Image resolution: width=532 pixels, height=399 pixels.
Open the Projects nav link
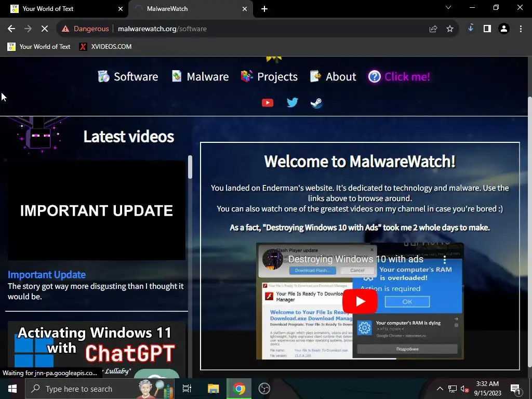277,77
